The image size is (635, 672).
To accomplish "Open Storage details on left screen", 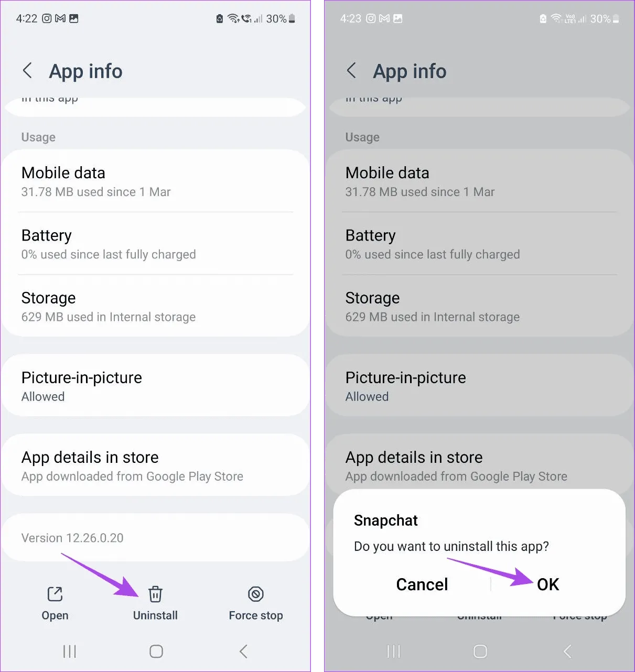I will (x=156, y=306).
